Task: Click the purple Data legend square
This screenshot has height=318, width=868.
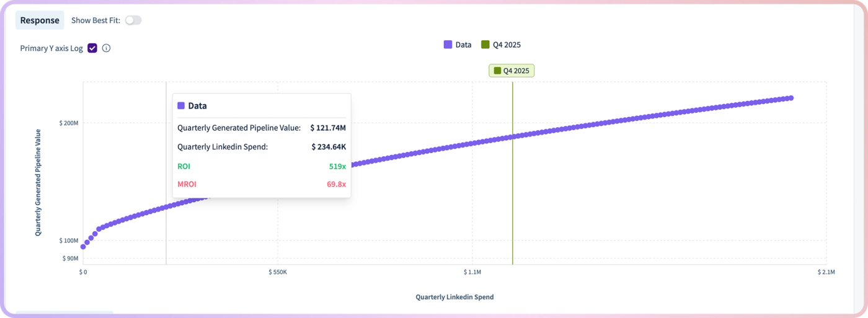Action: [x=448, y=45]
